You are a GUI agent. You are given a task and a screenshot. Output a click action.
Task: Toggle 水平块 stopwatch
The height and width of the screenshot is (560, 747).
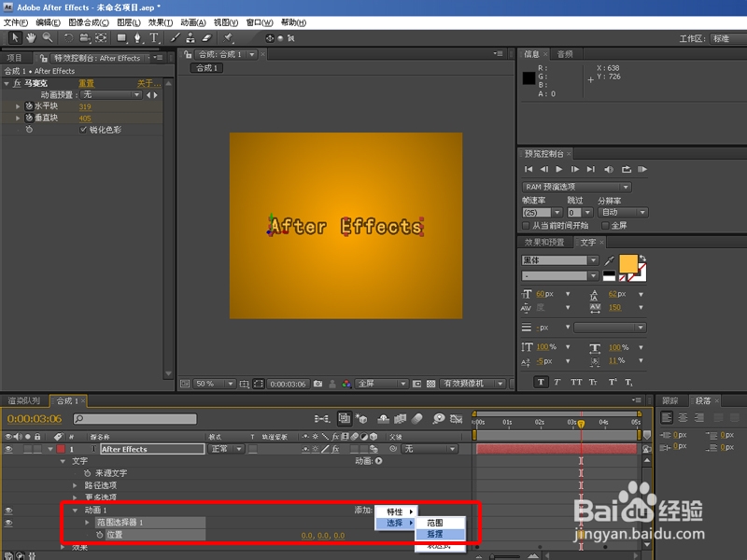(29, 105)
